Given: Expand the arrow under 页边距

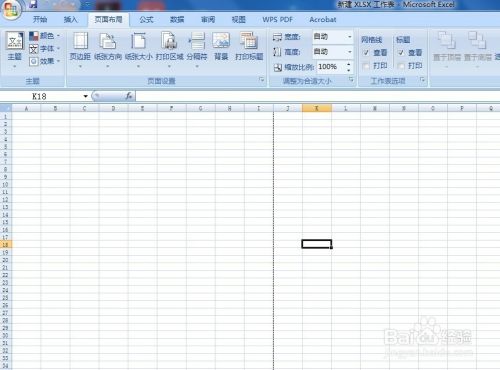Looking at the screenshot, I should click(x=80, y=66).
